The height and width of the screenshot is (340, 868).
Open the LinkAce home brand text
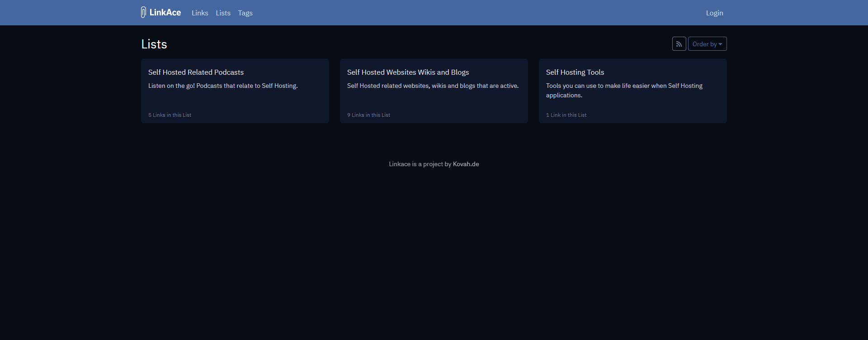165,13
